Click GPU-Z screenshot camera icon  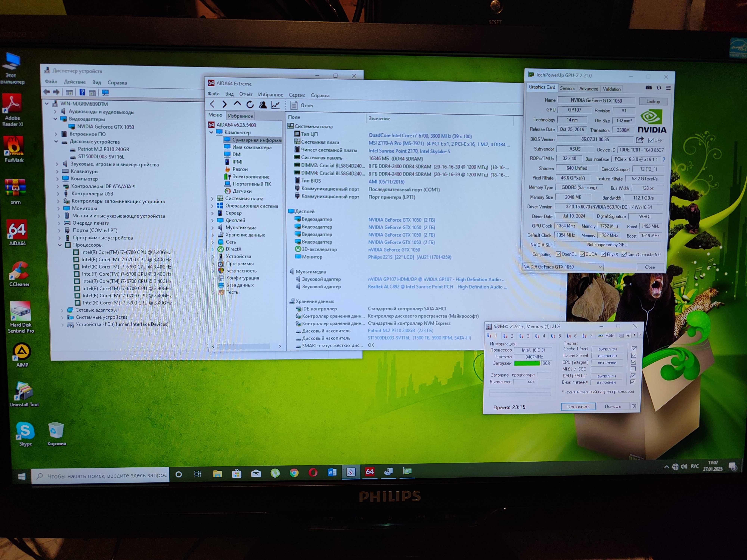tap(648, 88)
